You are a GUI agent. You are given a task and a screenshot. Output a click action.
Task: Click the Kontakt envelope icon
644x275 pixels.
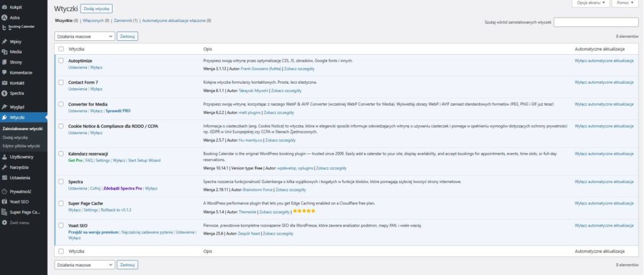pos(4,82)
